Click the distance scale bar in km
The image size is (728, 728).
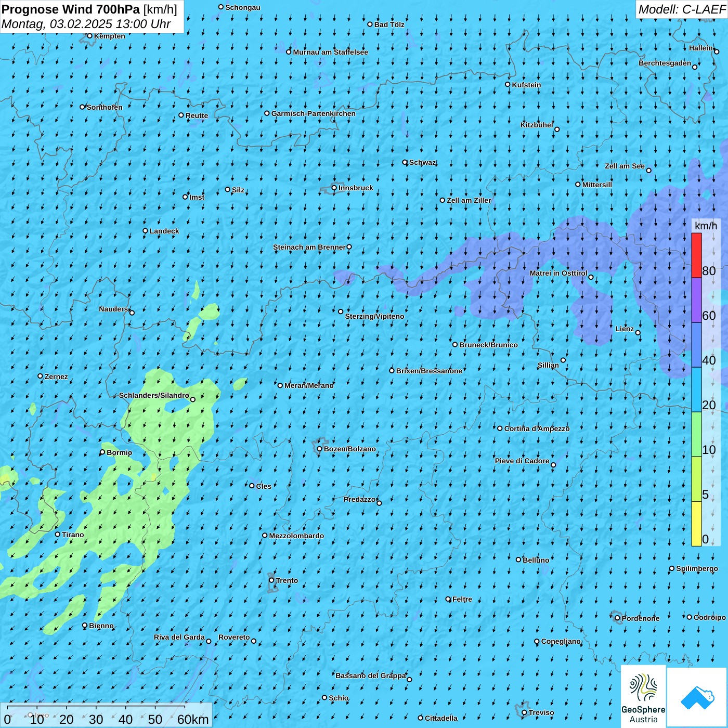pyautogui.click(x=106, y=715)
